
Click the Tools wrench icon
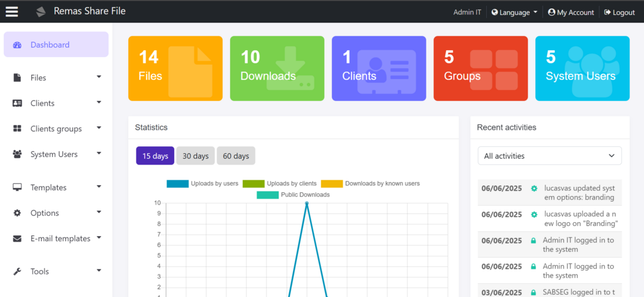17,272
